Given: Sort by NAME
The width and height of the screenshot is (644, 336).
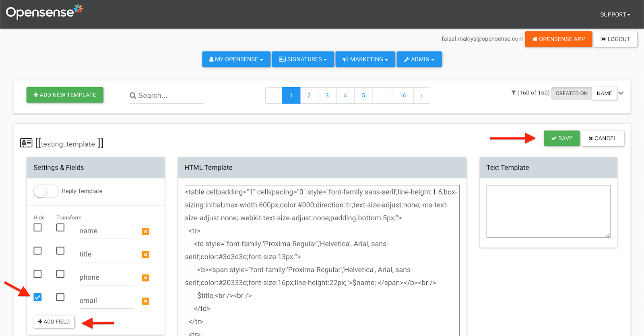Looking at the screenshot, I should (604, 93).
